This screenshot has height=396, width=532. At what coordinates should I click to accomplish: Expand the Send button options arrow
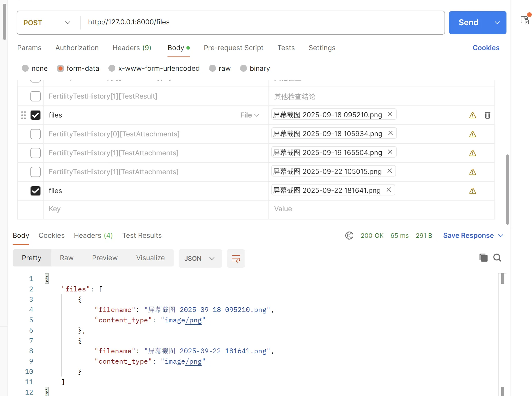click(x=497, y=23)
